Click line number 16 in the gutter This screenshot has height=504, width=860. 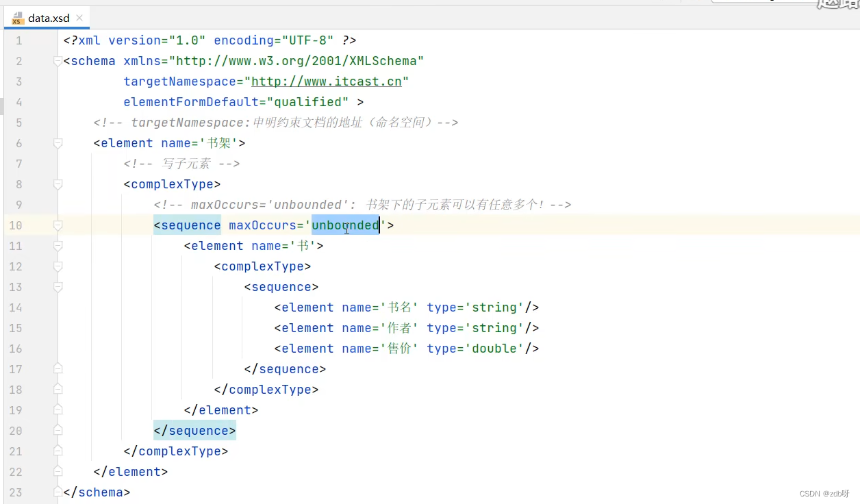click(16, 349)
